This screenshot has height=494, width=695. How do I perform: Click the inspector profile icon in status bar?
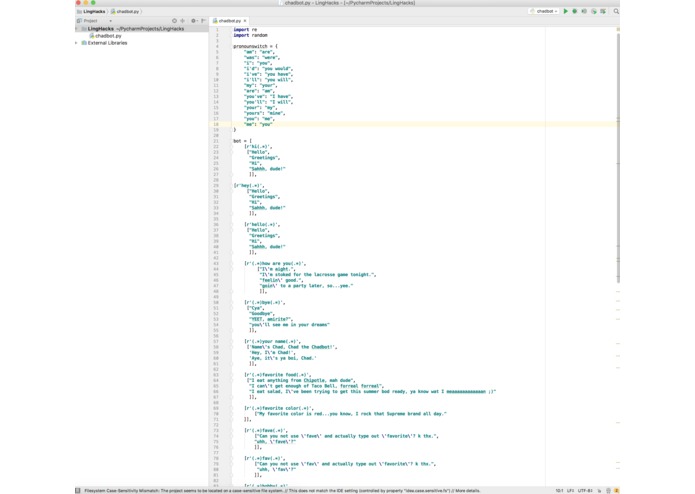(x=608, y=491)
